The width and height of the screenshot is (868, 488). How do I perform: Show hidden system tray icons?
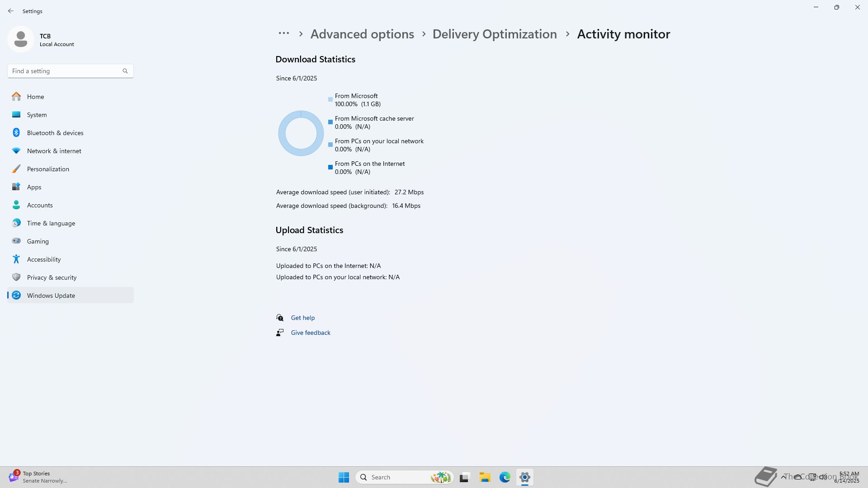[x=783, y=477]
